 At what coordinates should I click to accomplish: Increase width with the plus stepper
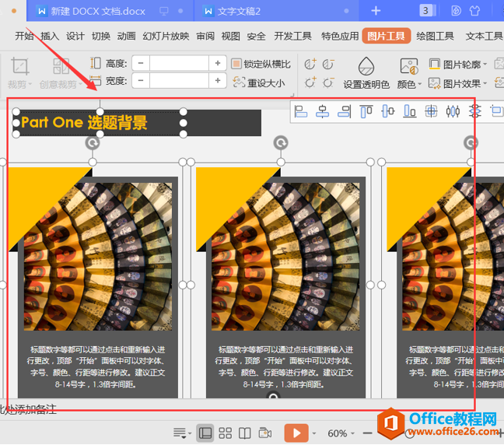click(x=218, y=80)
